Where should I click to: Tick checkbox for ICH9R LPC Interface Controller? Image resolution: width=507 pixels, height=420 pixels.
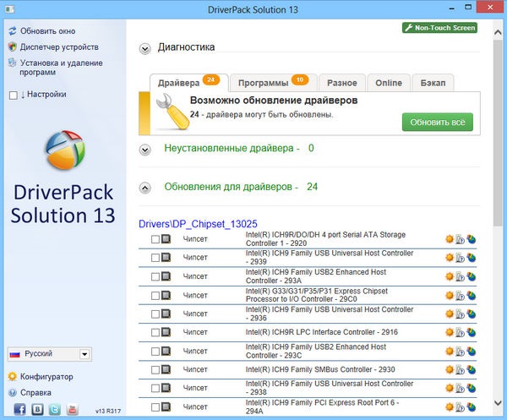(x=155, y=333)
